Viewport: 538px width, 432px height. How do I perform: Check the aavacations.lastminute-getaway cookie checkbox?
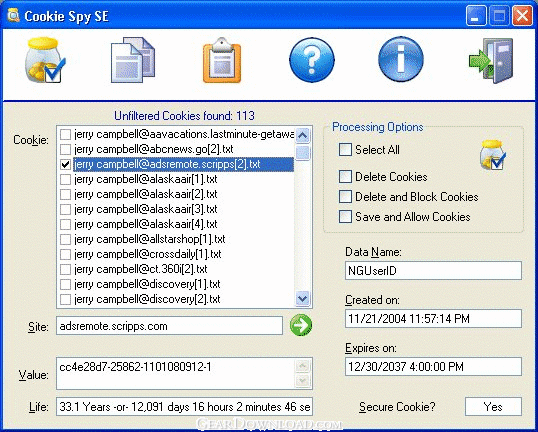point(65,134)
